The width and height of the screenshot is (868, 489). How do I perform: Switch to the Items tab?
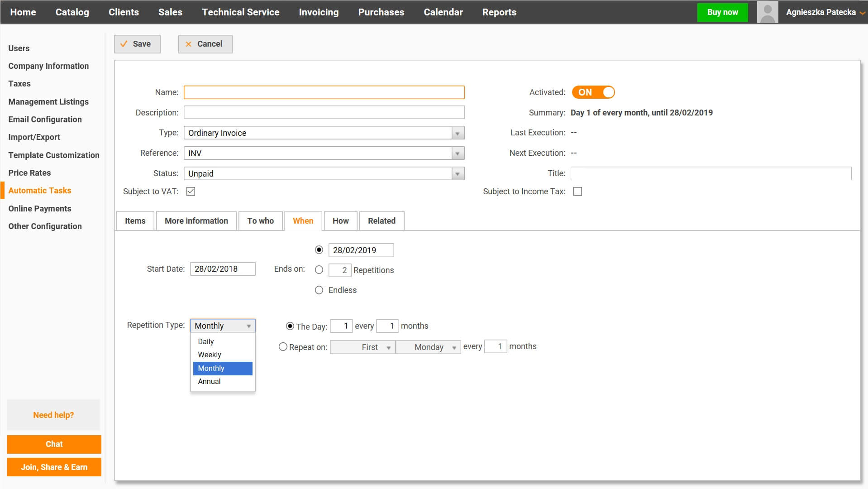pyautogui.click(x=135, y=221)
